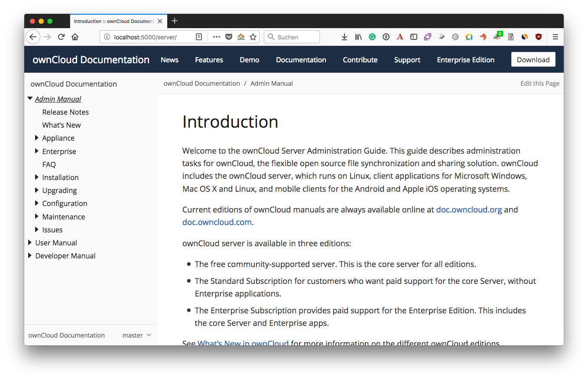
Task: Expand the Appliance section arrow
Action: point(37,138)
